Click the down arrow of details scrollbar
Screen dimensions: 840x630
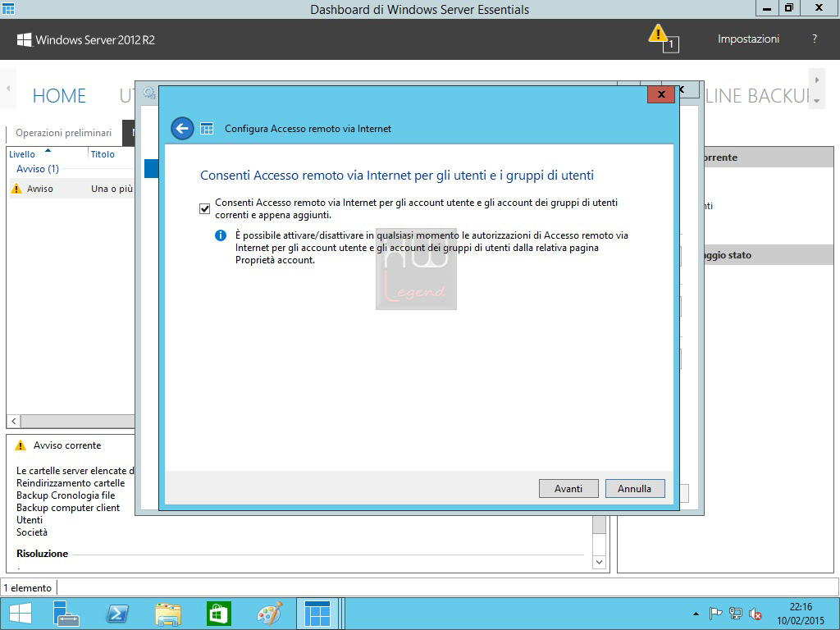(x=599, y=563)
